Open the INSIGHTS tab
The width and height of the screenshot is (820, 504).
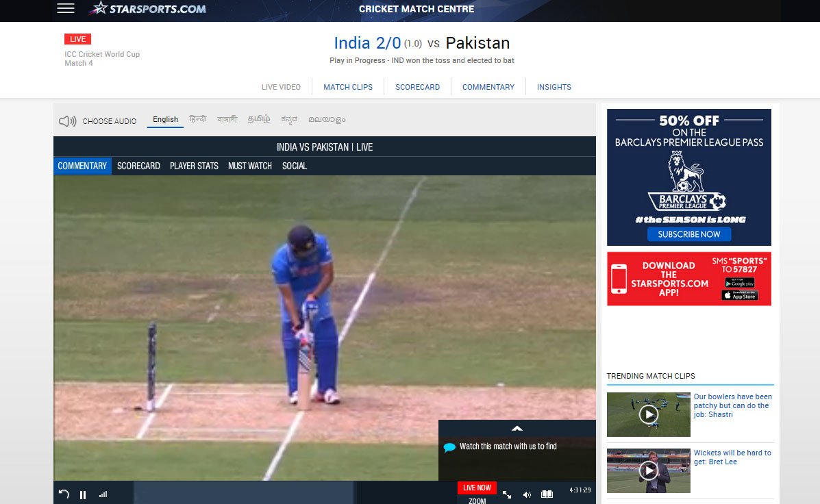click(x=554, y=87)
